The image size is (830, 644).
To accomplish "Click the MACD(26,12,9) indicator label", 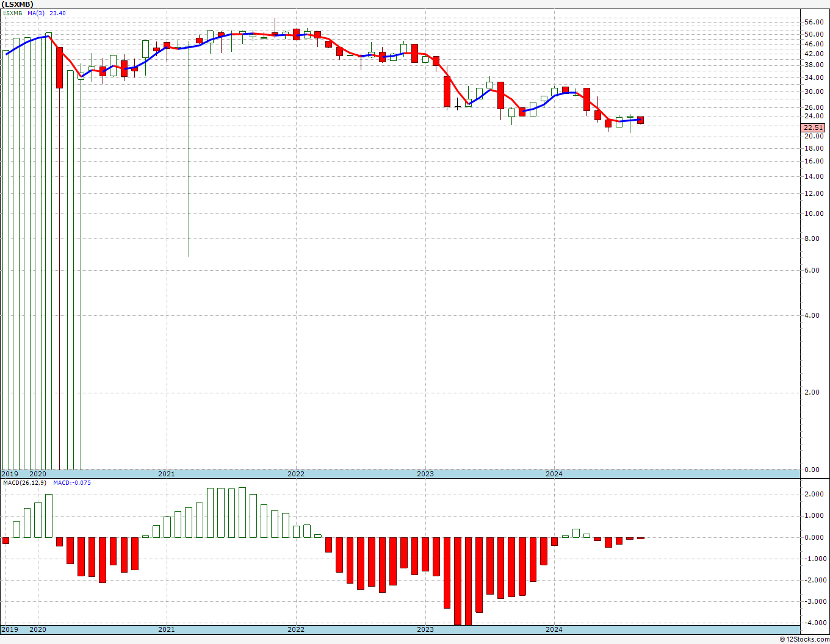I will click(x=24, y=483).
